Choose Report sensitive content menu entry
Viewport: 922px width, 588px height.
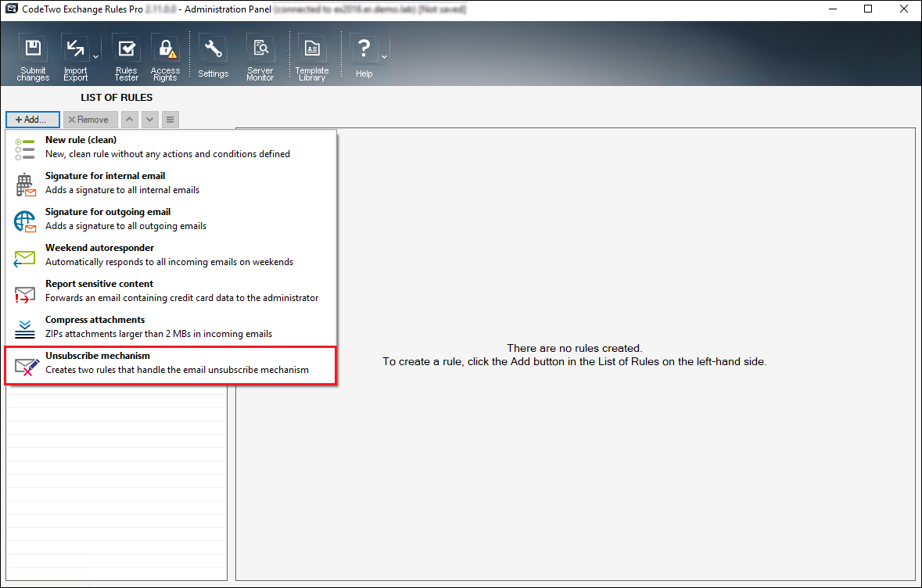[170, 290]
